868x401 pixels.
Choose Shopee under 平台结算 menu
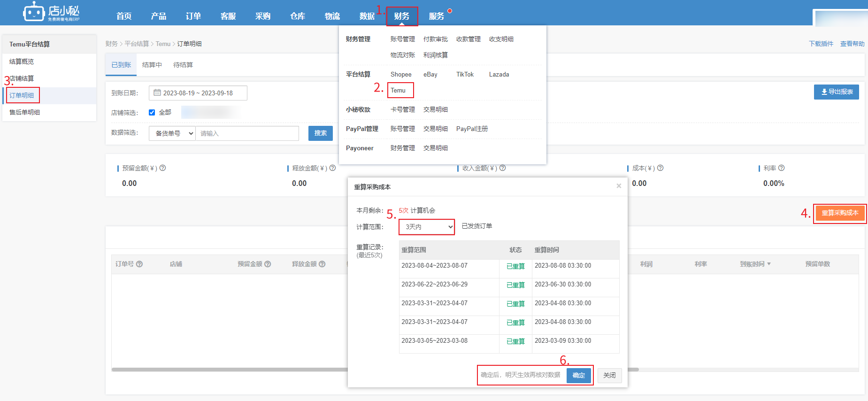tap(401, 74)
